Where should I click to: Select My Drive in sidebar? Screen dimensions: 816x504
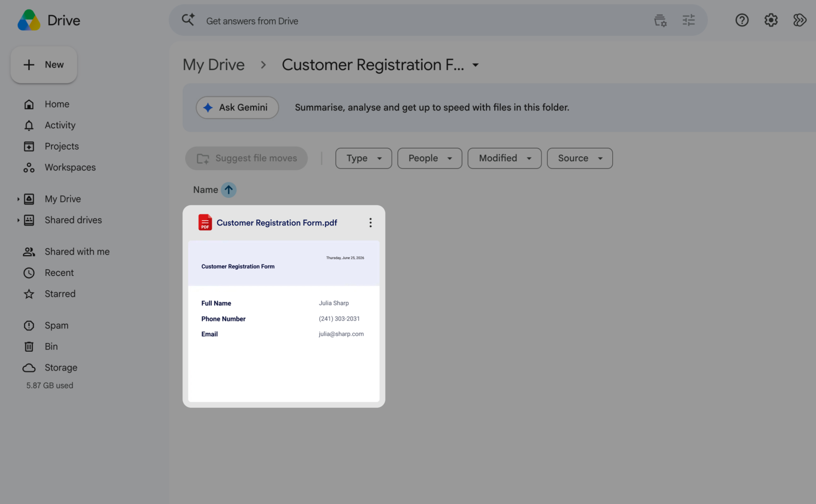click(63, 199)
